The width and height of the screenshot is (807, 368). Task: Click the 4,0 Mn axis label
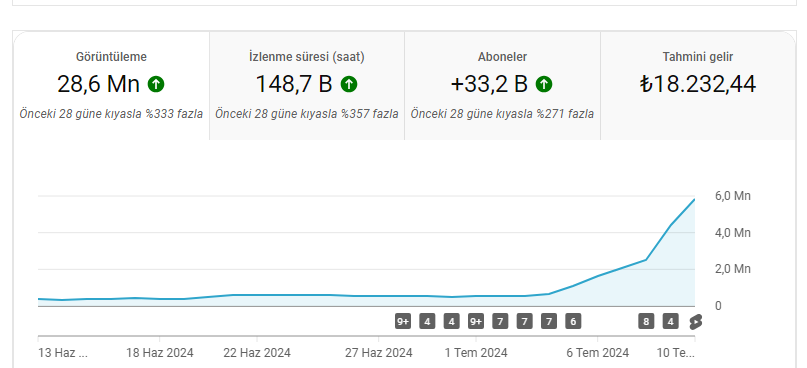coord(733,233)
